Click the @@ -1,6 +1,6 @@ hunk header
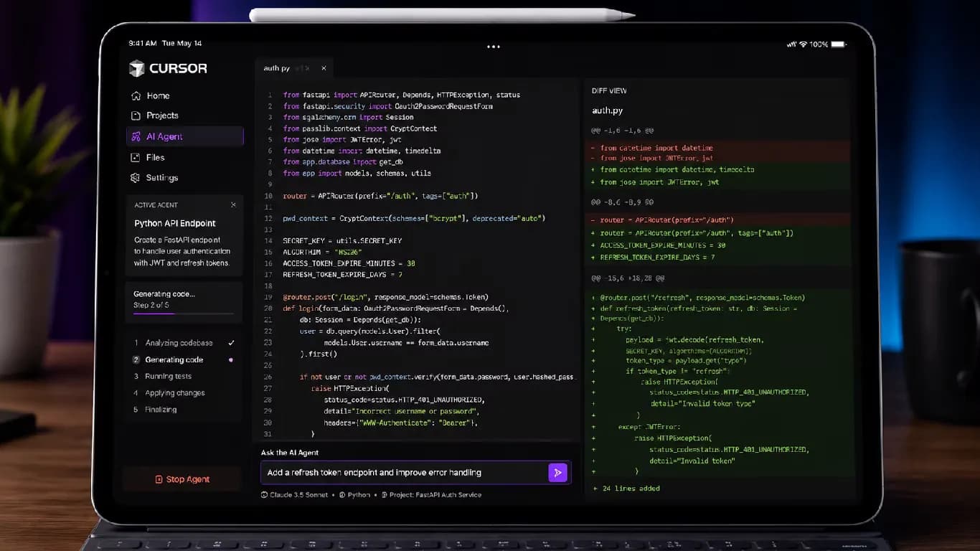 pyautogui.click(x=621, y=131)
